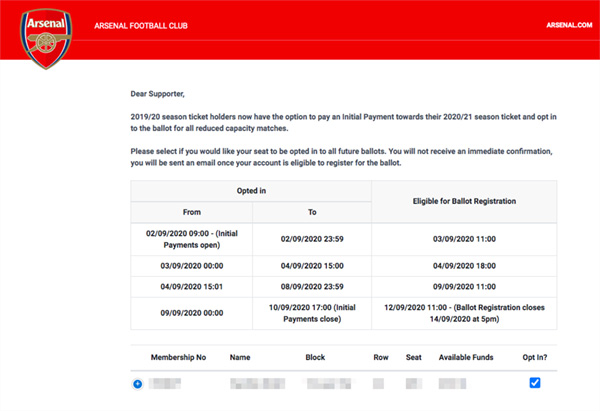This screenshot has width=600, height=411.
Task: Select cell 09/09/2020 11:00
Action: [x=464, y=287]
